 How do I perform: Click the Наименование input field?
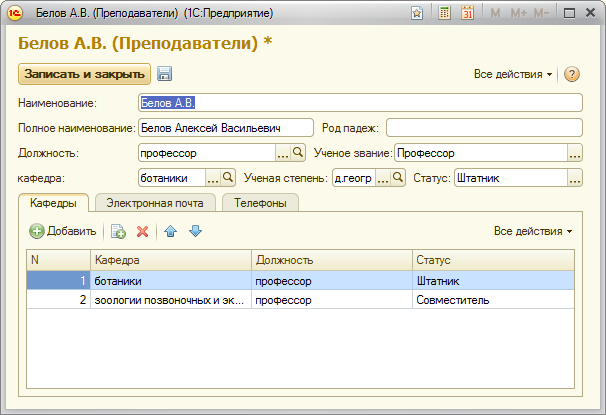click(x=360, y=103)
